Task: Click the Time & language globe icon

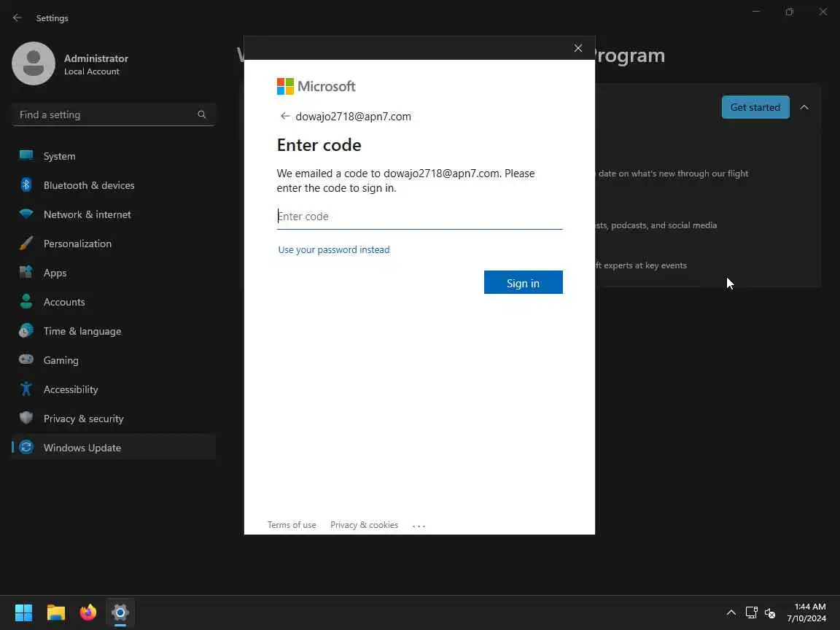Action: (x=26, y=330)
